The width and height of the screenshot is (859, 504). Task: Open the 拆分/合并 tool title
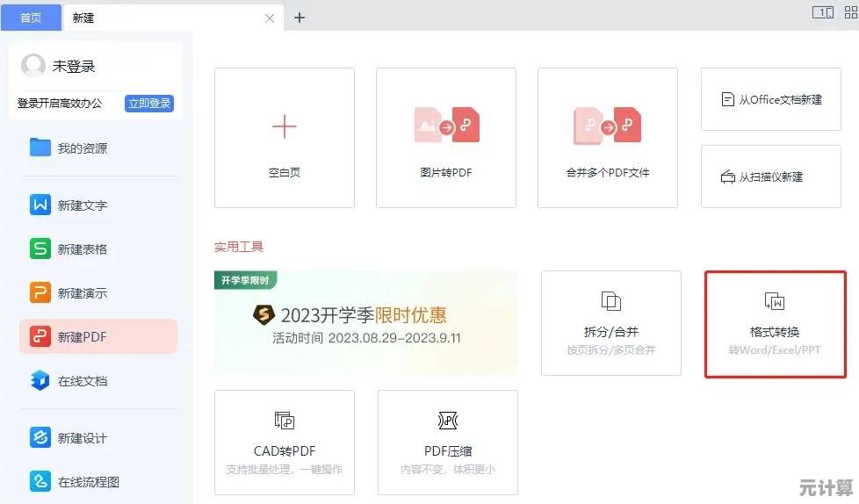point(610,331)
